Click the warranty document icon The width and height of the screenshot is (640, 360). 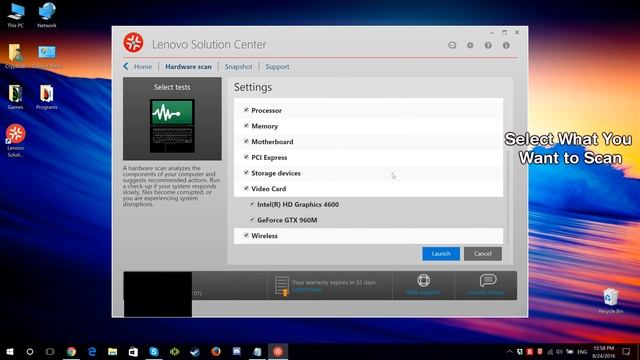click(282, 285)
